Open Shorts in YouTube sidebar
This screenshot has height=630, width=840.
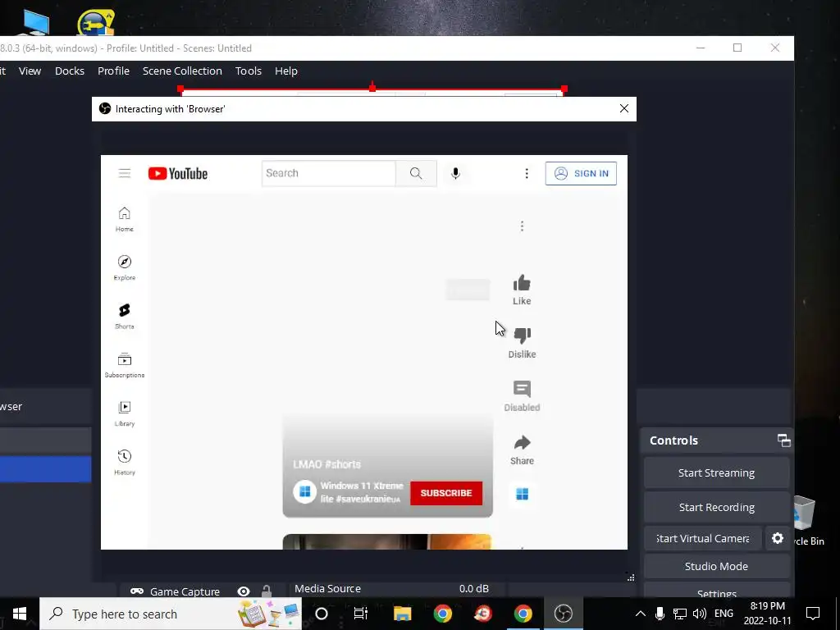tap(125, 316)
